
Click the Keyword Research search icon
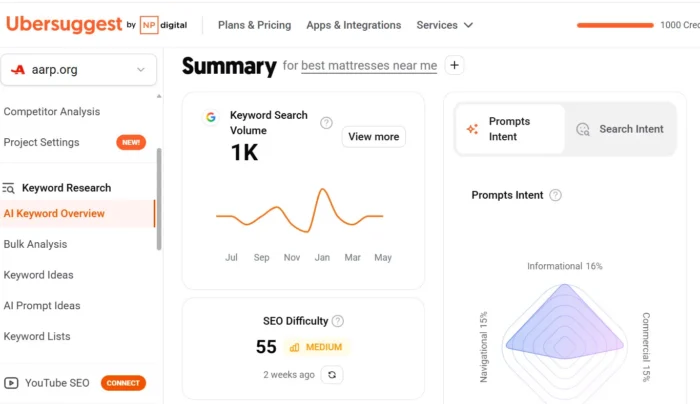pyautogui.click(x=8, y=188)
